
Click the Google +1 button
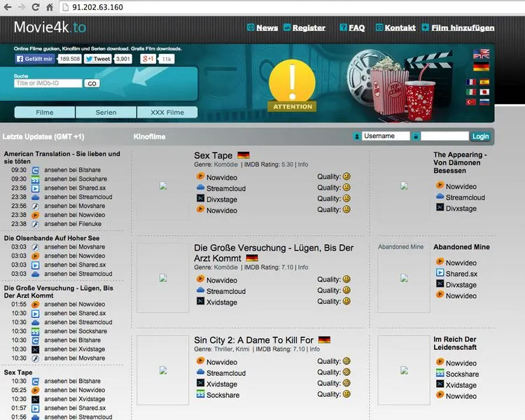(x=148, y=59)
